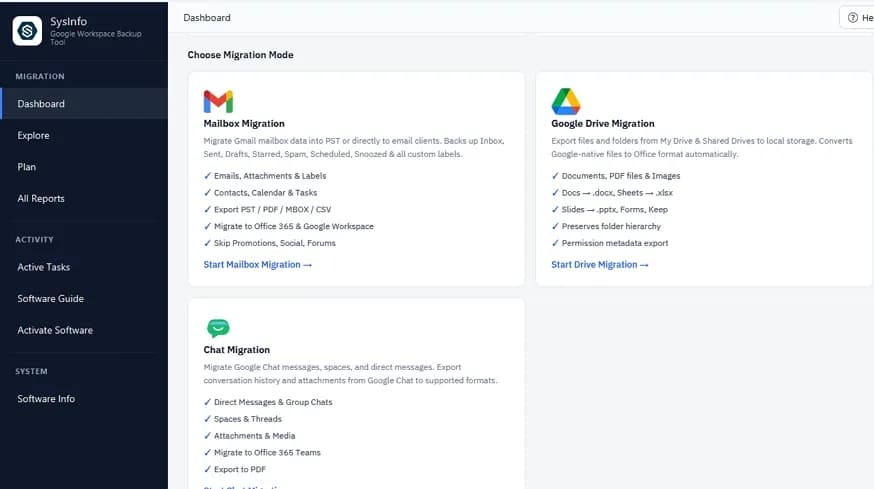
Task: Click the SYSTEM section label
Action: coord(31,371)
